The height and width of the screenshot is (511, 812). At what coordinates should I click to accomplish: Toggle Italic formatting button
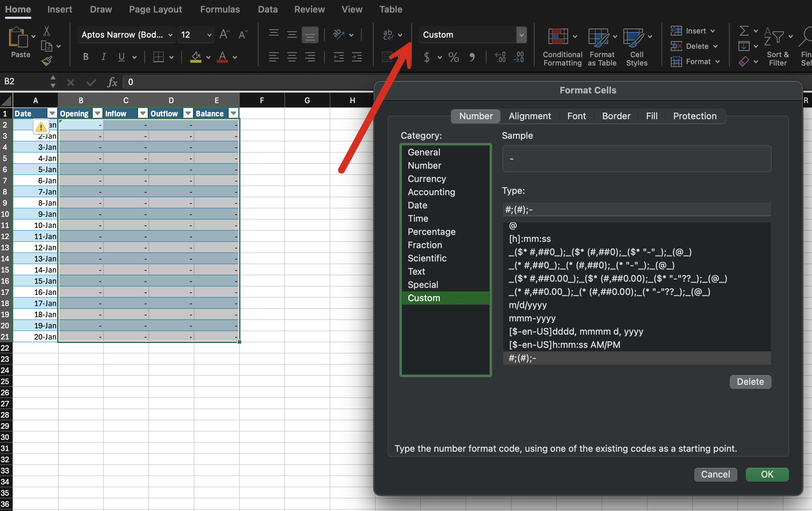tap(104, 57)
